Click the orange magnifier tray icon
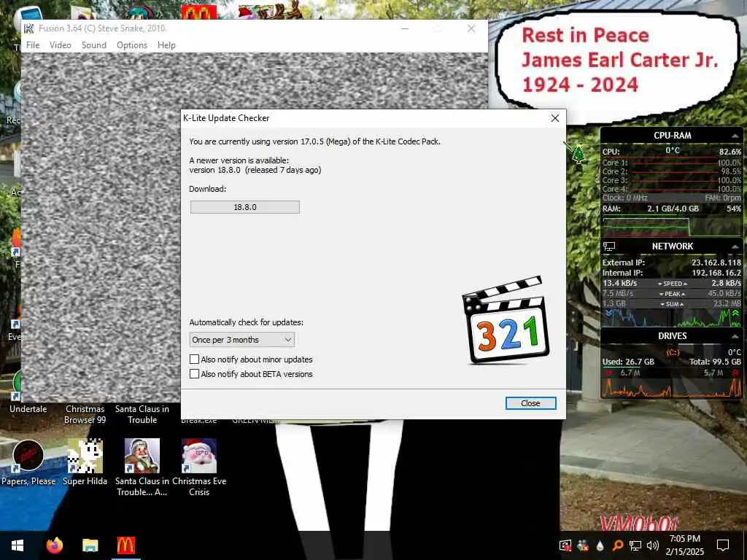 pyautogui.click(x=617, y=545)
